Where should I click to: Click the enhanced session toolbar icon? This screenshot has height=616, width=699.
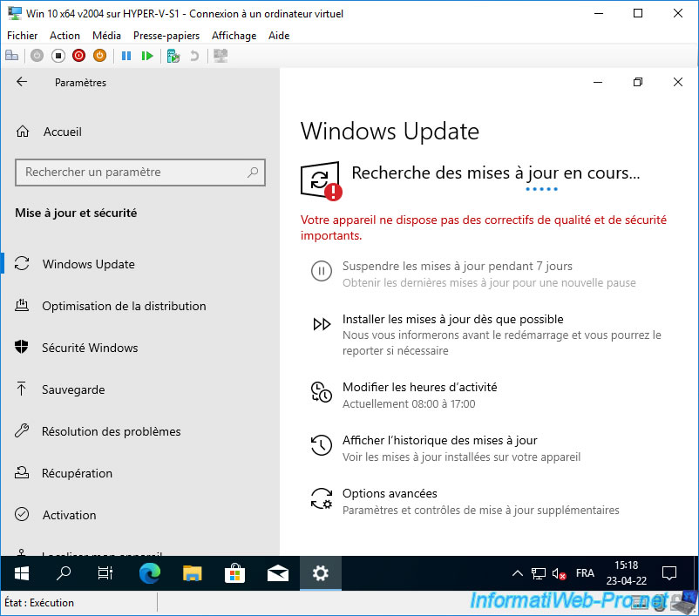221,56
